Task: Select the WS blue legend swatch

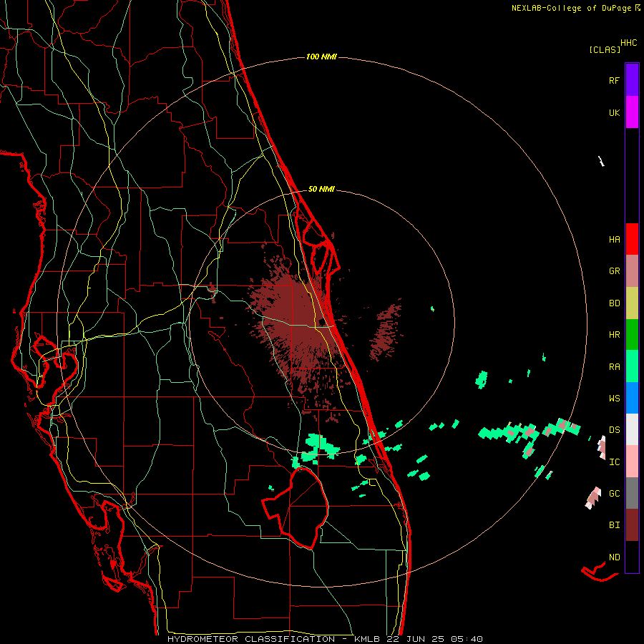Action: (x=632, y=398)
